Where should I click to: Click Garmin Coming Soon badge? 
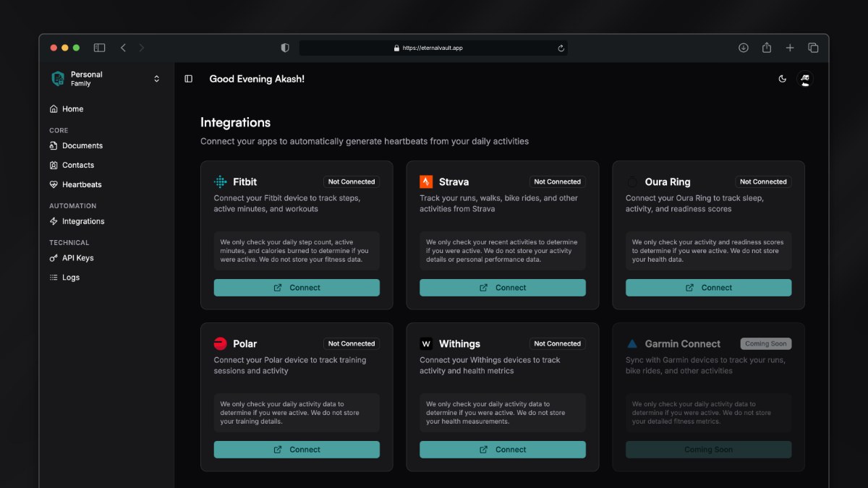pyautogui.click(x=766, y=344)
